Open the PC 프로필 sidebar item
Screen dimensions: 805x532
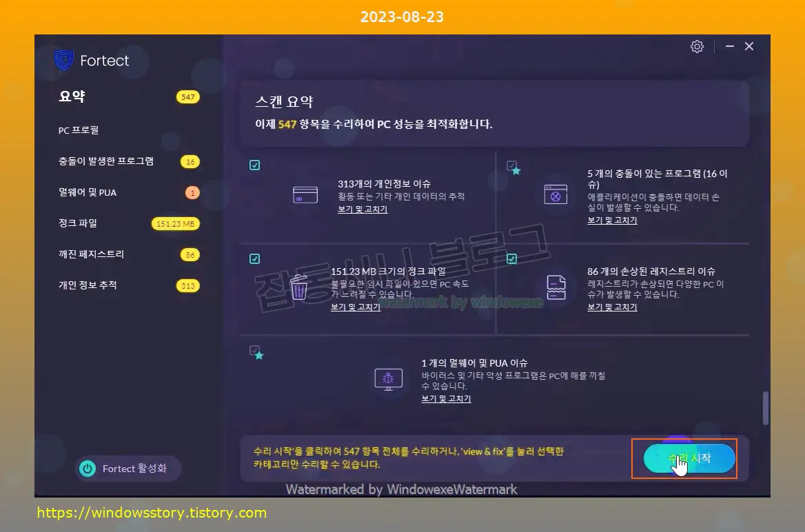[x=79, y=130]
